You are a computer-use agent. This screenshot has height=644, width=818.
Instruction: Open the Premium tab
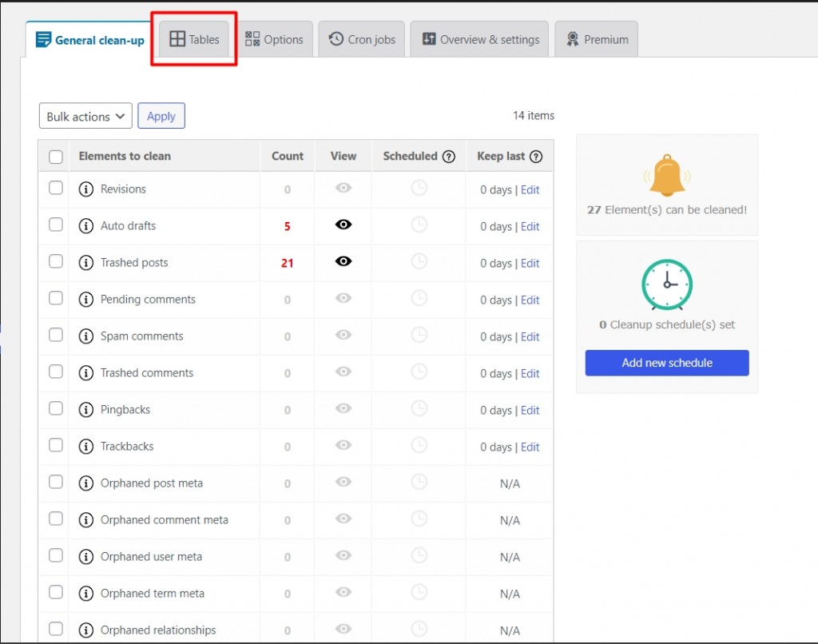[x=596, y=40]
